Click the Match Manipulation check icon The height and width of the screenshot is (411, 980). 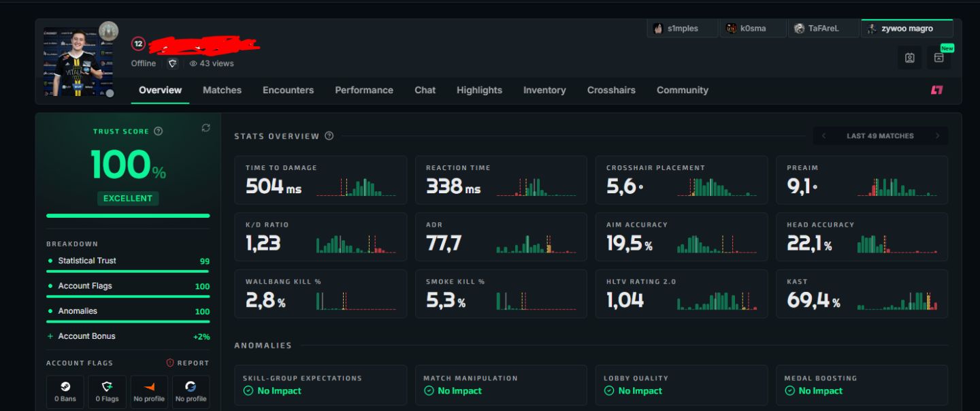[429, 391]
